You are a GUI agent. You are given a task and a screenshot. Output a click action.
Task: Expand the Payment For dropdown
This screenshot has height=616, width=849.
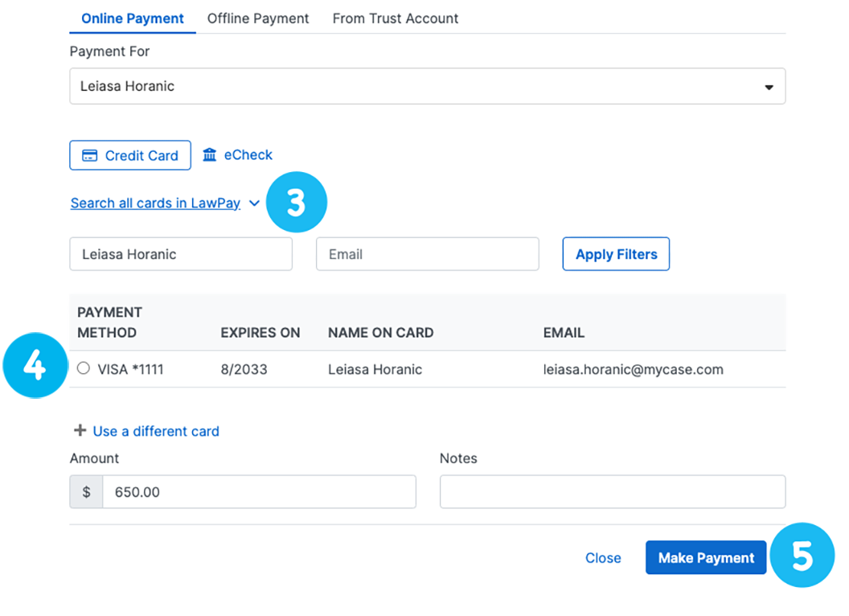pyautogui.click(x=769, y=85)
